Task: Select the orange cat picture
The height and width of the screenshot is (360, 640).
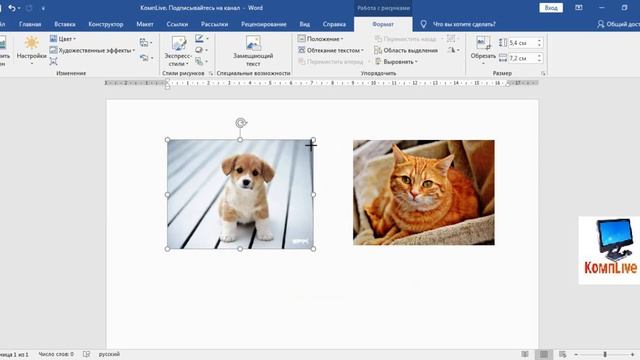Action: point(424,193)
